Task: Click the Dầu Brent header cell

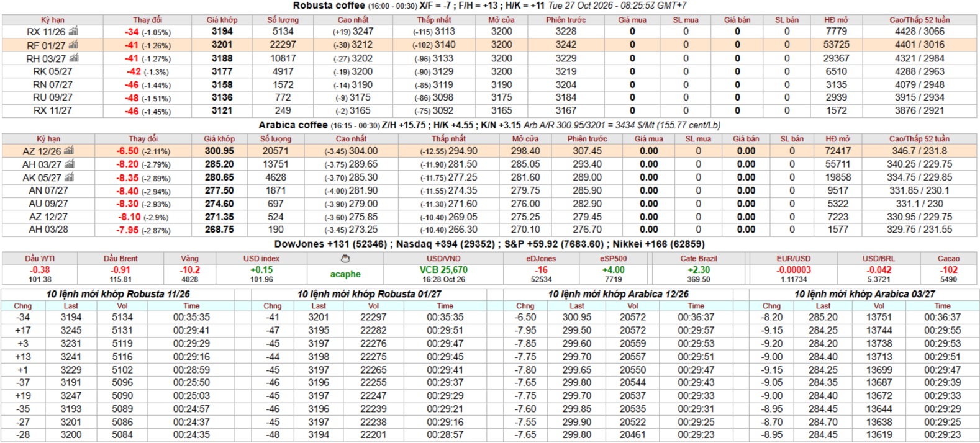Action: (x=120, y=259)
